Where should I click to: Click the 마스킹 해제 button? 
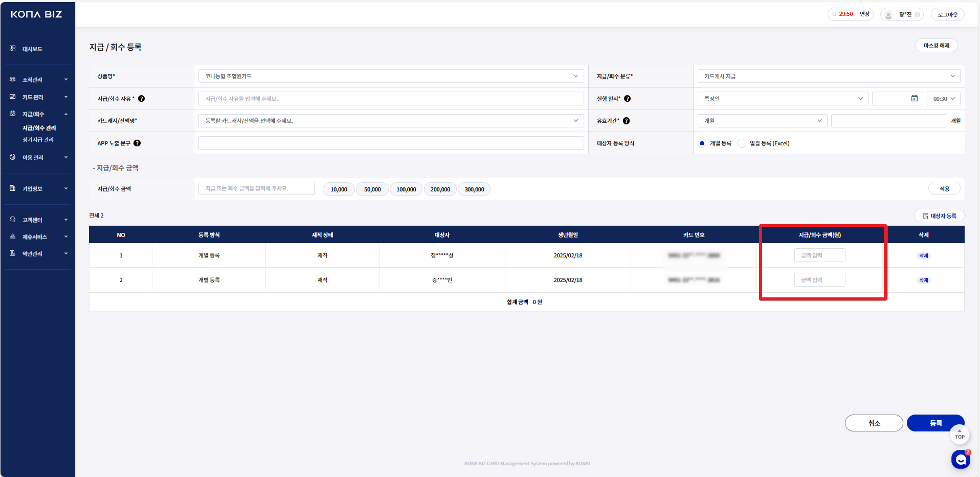pos(937,46)
